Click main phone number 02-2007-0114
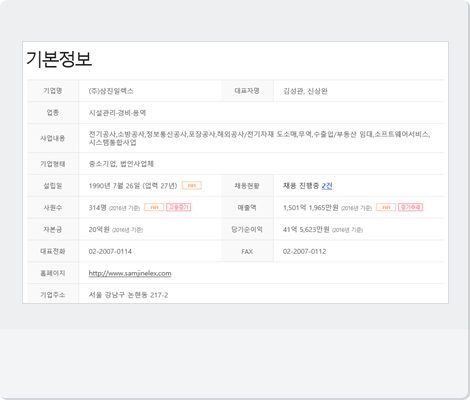Viewport: 470px width, 400px height. [x=110, y=251]
